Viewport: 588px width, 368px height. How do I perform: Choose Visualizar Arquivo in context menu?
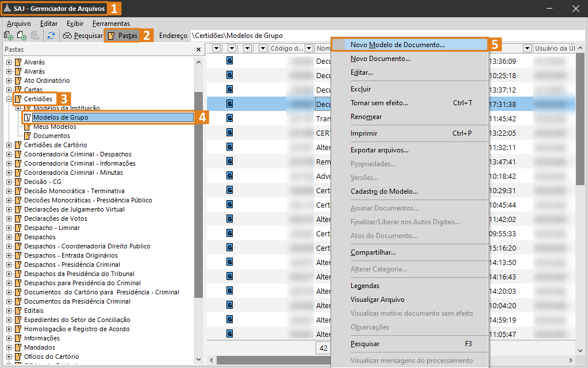coord(410,300)
